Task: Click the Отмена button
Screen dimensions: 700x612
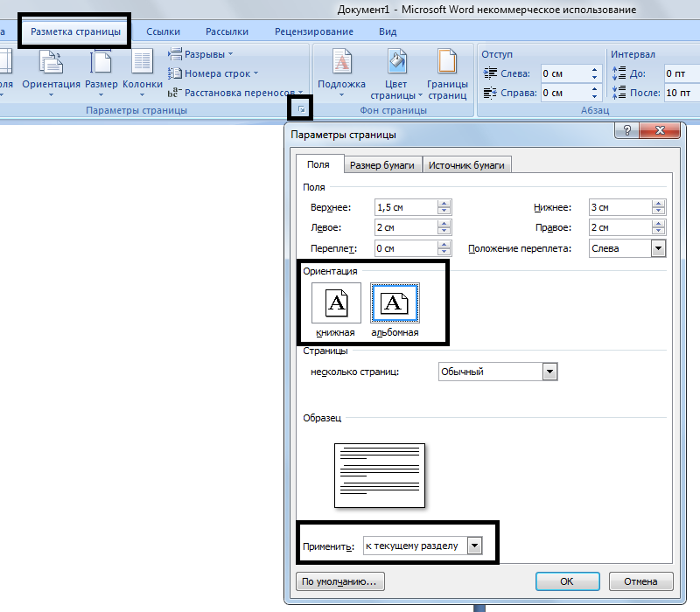Action: (x=640, y=581)
